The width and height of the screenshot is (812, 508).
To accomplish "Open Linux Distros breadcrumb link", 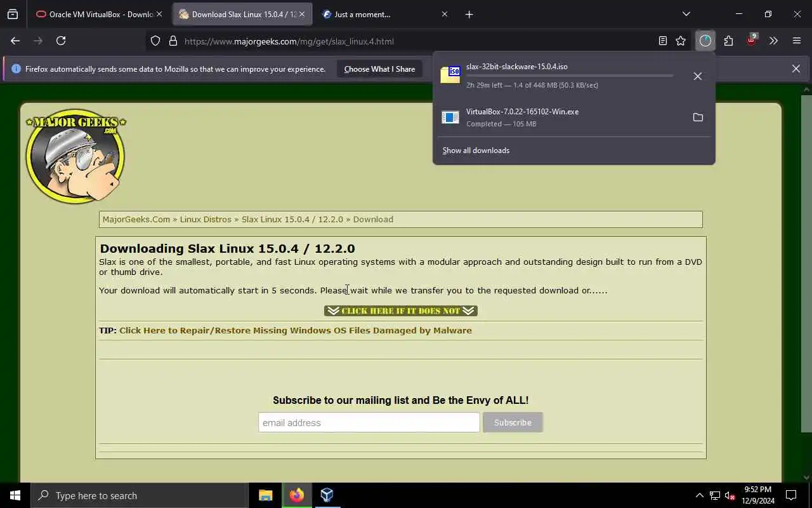I will click(x=206, y=219).
